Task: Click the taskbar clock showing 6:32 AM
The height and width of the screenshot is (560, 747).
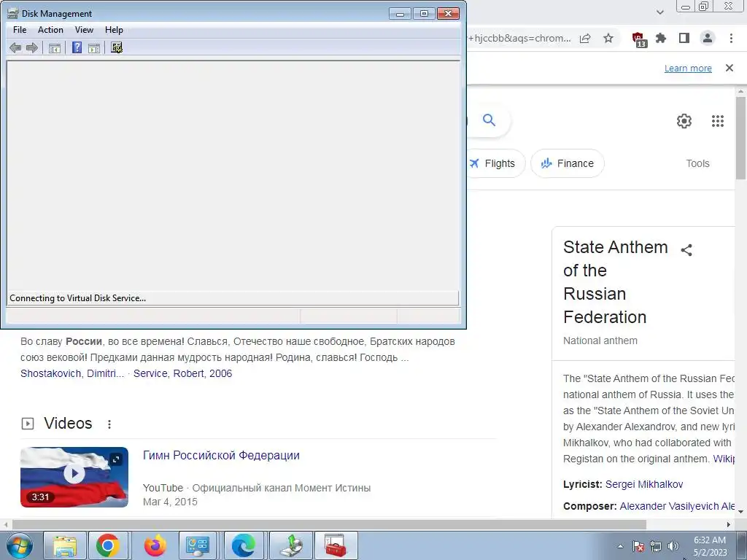Action: coord(710,545)
